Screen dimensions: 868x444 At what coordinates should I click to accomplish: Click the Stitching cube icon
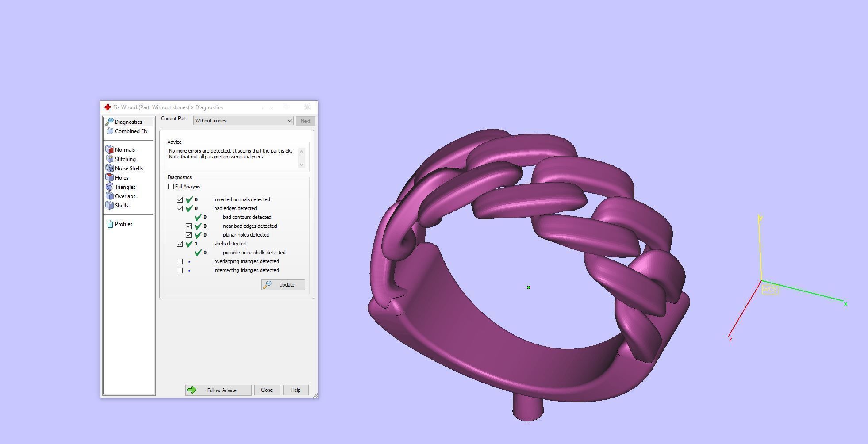109,159
